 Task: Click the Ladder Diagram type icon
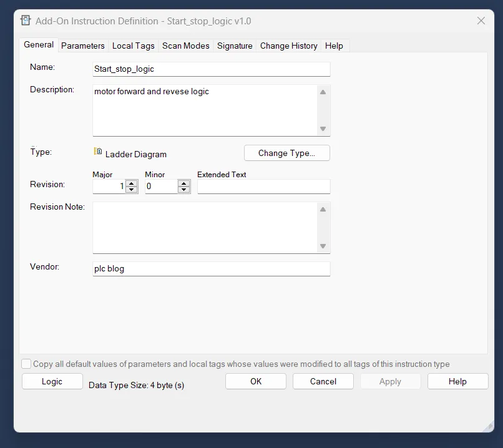coord(98,152)
